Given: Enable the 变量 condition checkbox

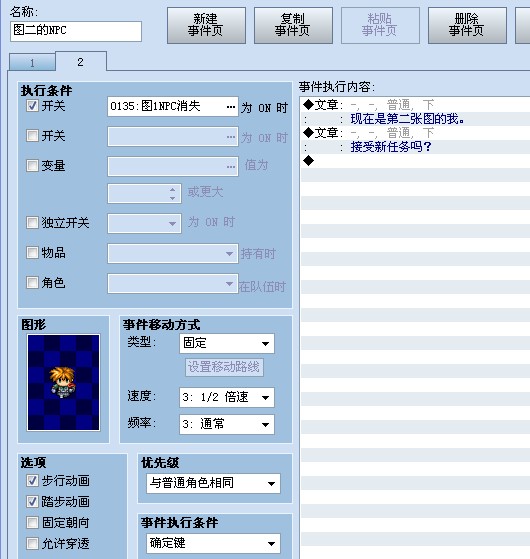Looking at the screenshot, I should 32,165.
